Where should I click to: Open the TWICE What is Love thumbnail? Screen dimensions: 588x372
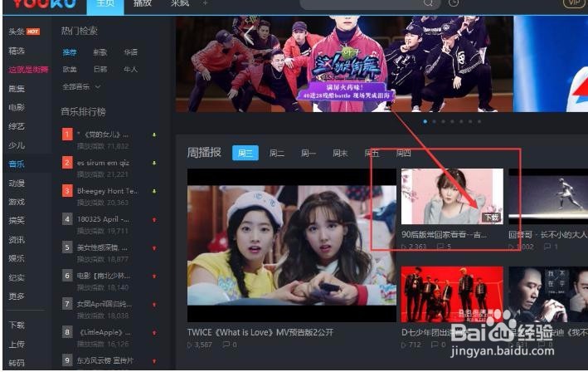(x=292, y=245)
